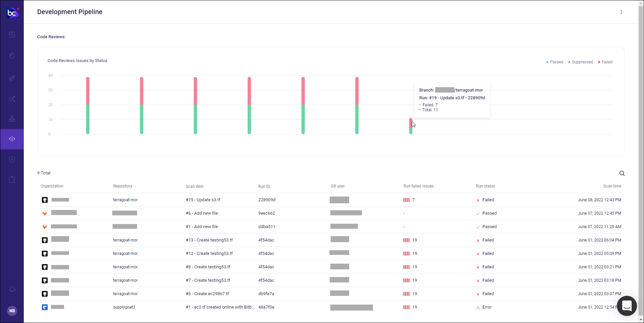Click run ID 48a7f0e
Screen dimensions: 644x323
click(266, 307)
